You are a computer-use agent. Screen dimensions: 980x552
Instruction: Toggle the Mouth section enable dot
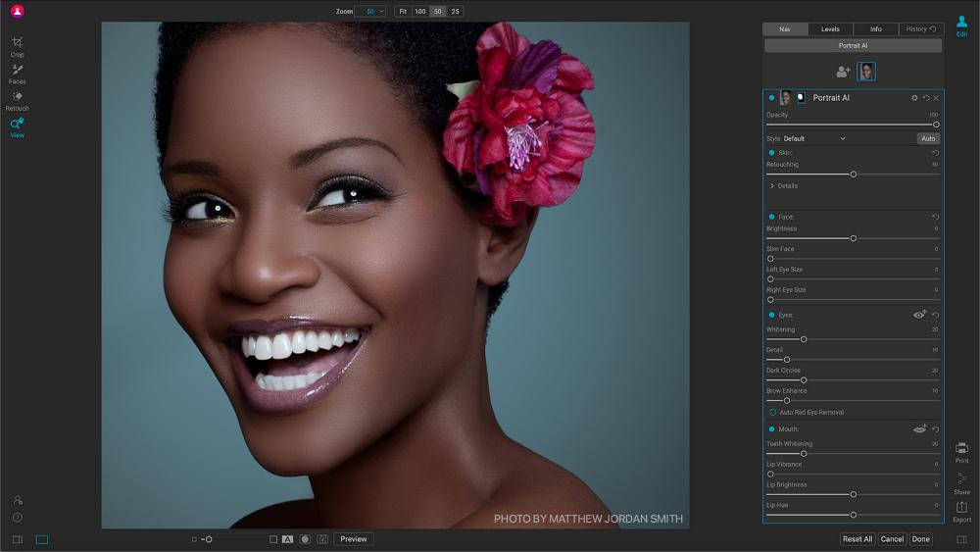[x=771, y=429]
